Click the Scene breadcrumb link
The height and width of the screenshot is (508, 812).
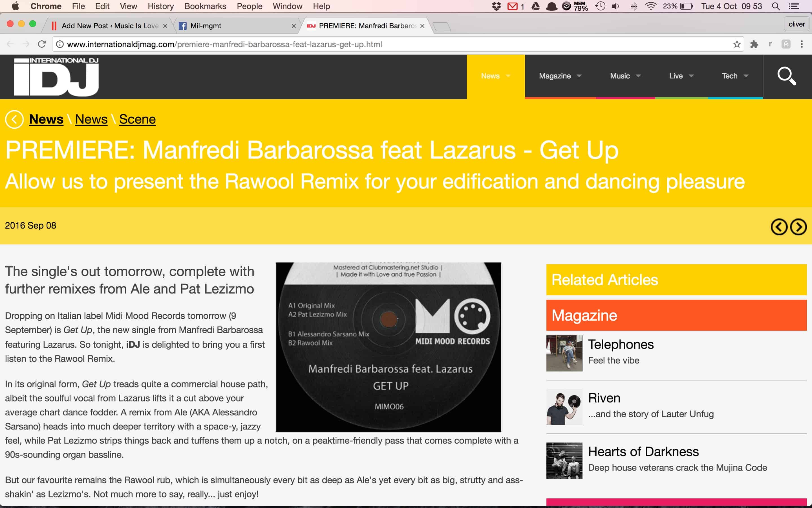tap(137, 119)
